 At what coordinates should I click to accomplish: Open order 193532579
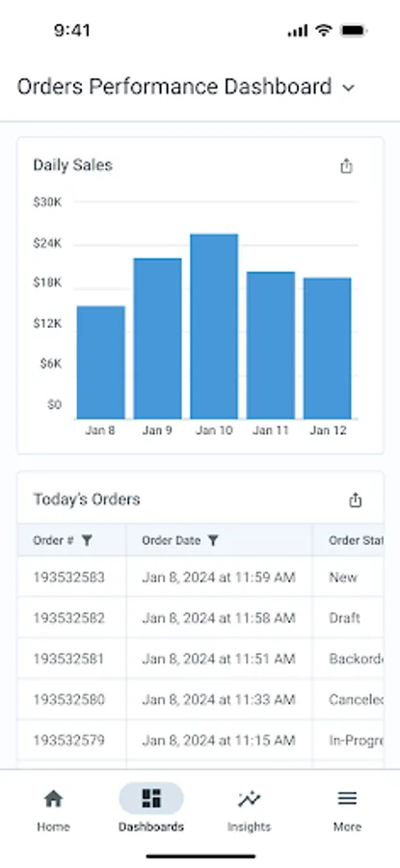[x=68, y=740]
